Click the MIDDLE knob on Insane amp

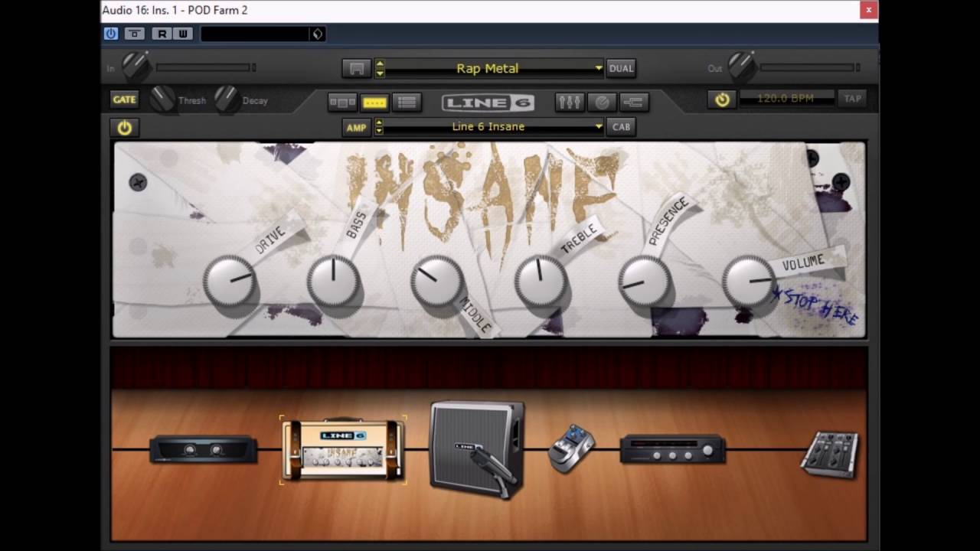437,282
